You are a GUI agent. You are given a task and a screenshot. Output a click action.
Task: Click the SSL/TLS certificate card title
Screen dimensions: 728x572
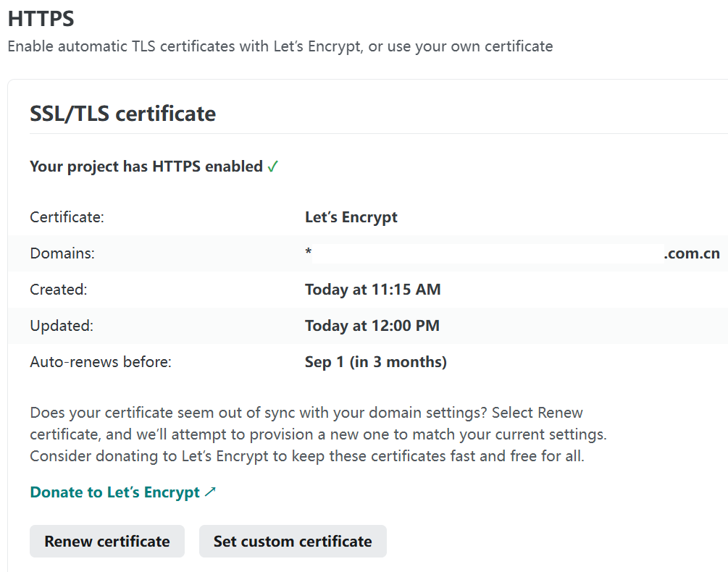(122, 113)
